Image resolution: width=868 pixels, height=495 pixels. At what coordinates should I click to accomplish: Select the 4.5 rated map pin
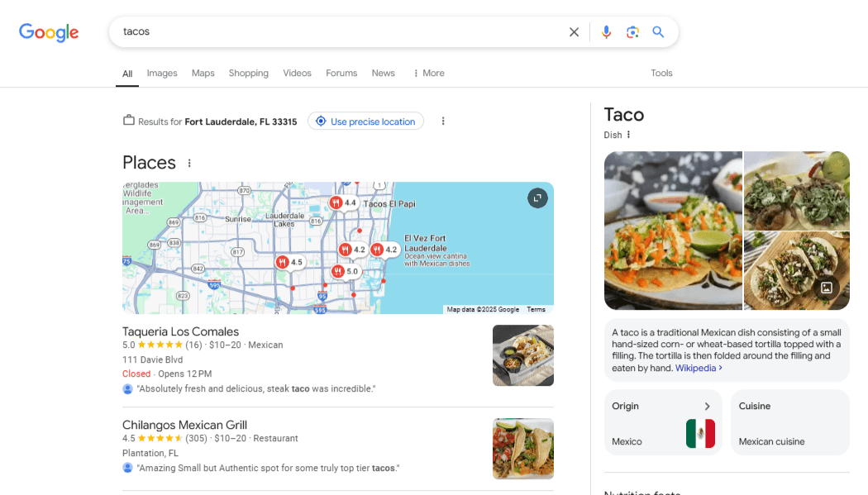pyautogui.click(x=290, y=262)
